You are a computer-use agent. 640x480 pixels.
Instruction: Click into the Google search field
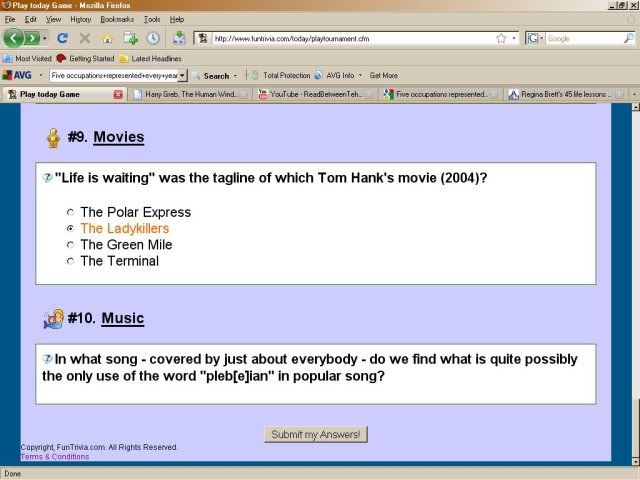point(578,38)
